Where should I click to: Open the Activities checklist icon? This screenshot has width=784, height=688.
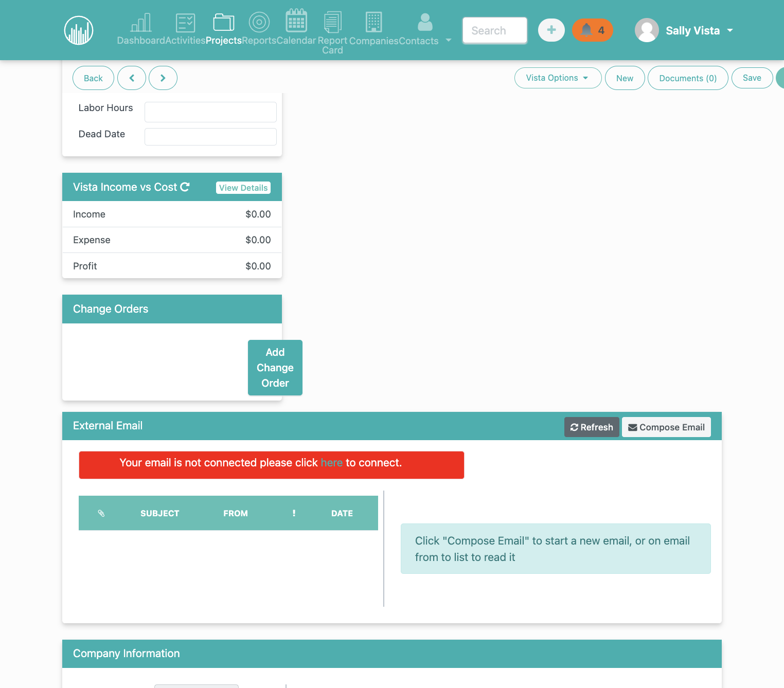[x=185, y=23]
